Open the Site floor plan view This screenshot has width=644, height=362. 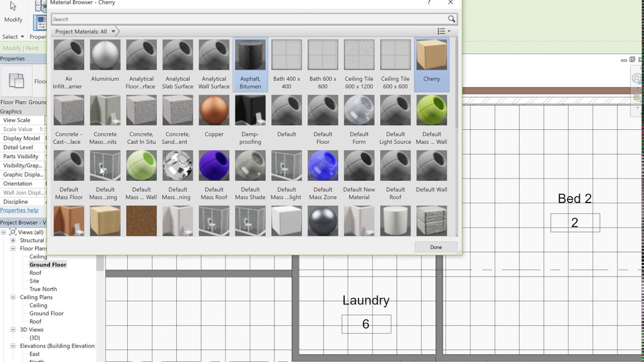point(34,281)
